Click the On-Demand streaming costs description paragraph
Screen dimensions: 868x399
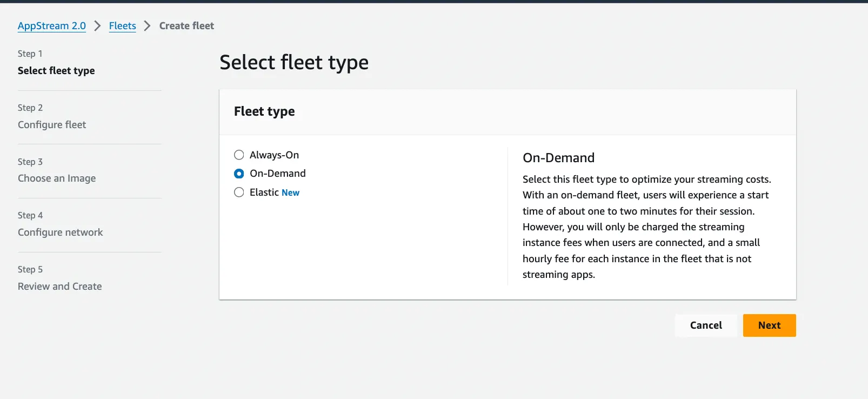[646, 227]
